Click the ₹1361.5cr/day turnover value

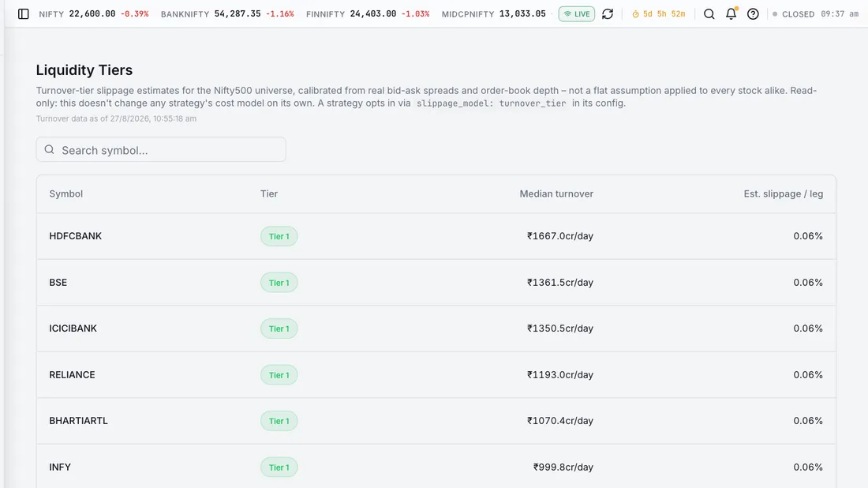[560, 283]
